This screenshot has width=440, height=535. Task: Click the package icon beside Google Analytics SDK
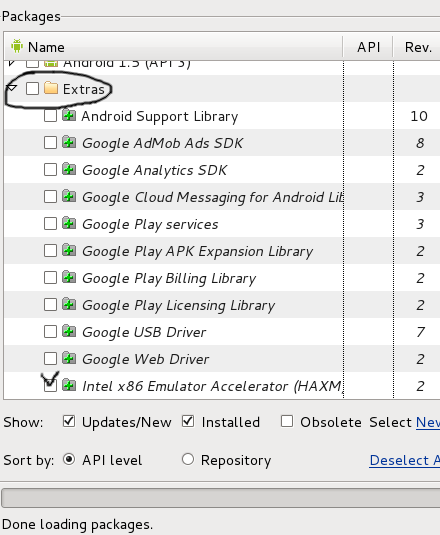click(69, 169)
